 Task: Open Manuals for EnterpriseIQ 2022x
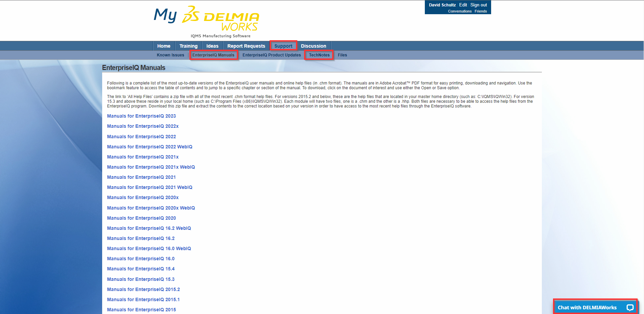point(143,126)
